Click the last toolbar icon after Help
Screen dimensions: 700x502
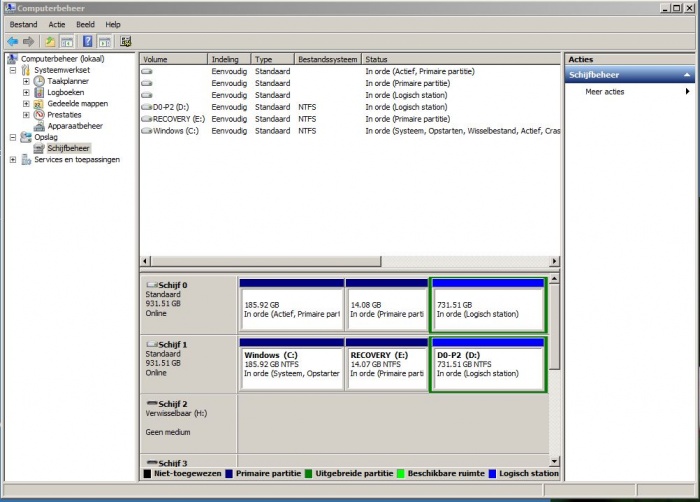click(126, 41)
